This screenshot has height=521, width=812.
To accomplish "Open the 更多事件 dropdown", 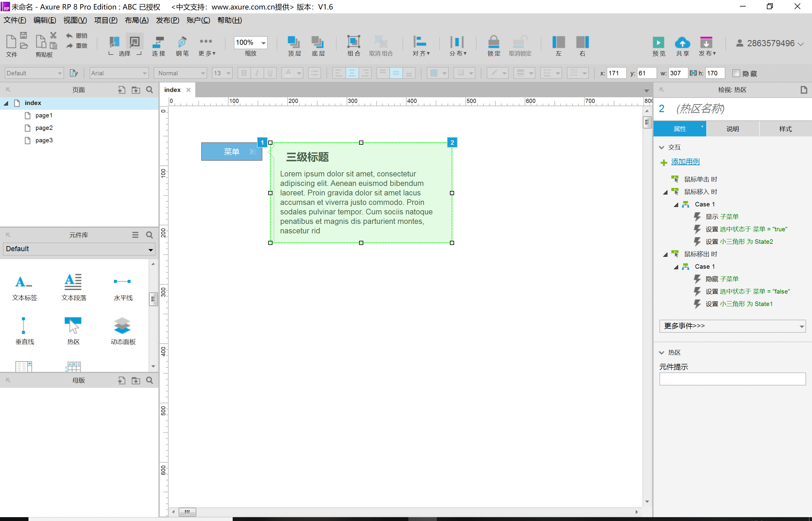I will pos(732,326).
